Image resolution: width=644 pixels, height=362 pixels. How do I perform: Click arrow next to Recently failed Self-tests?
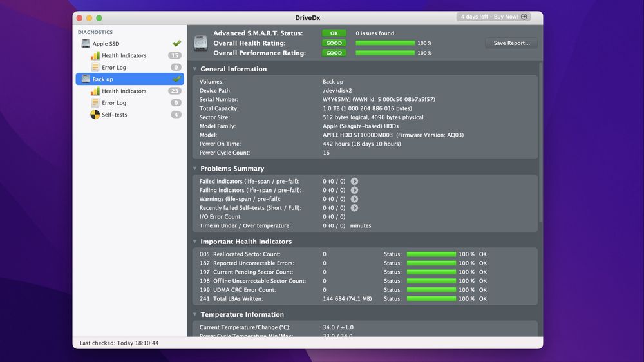[354, 208]
